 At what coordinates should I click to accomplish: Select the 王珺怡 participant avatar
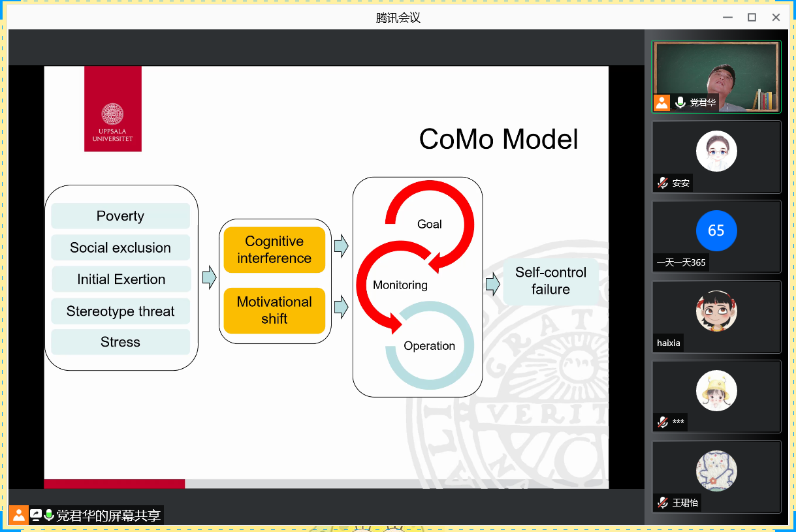(716, 471)
